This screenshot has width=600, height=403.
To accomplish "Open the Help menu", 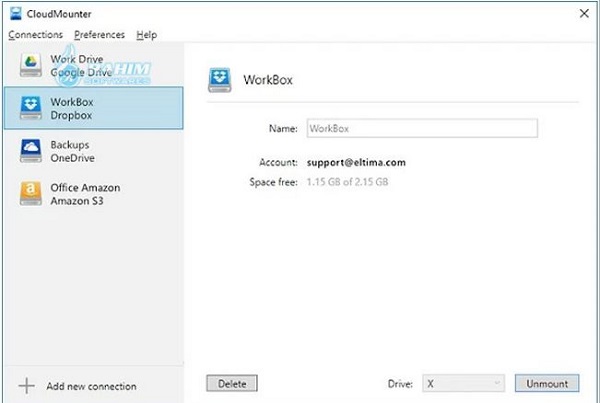I will (147, 35).
